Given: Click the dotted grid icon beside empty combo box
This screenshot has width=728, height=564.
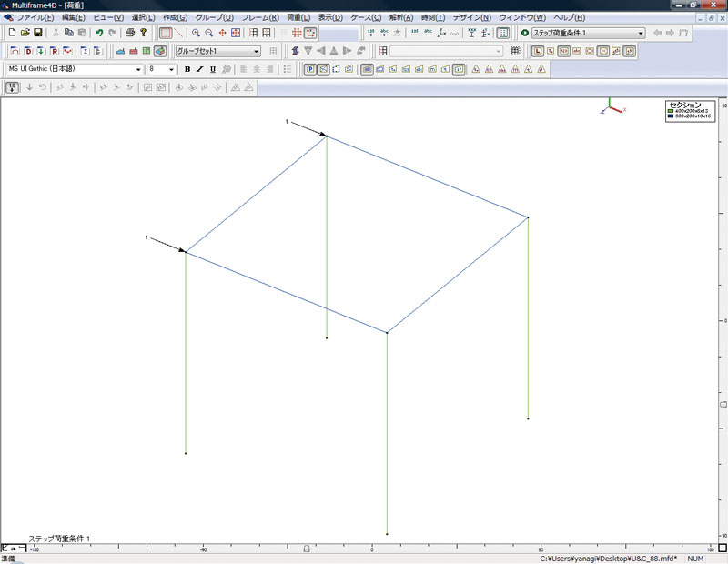Looking at the screenshot, I should click(x=515, y=51).
